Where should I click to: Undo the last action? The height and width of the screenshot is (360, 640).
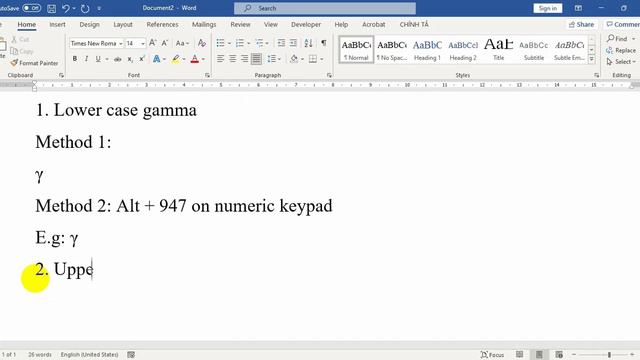66,8
